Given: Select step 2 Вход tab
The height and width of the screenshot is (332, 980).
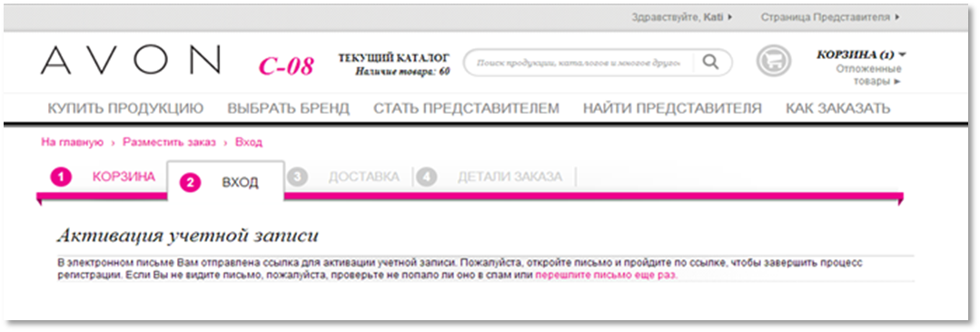Looking at the screenshot, I should [225, 182].
